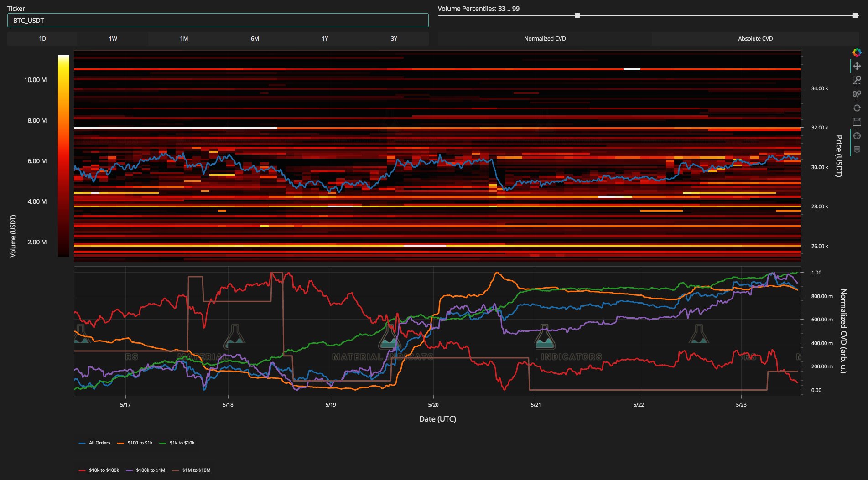The width and height of the screenshot is (868, 480).
Task: Click the Ticker input field BTC_USDT
Action: [218, 21]
